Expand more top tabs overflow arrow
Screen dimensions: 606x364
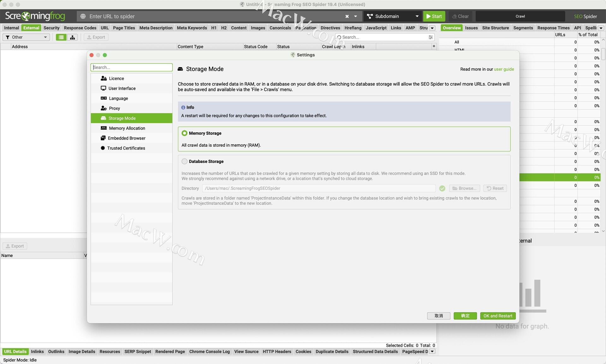(x=432, y=28)
